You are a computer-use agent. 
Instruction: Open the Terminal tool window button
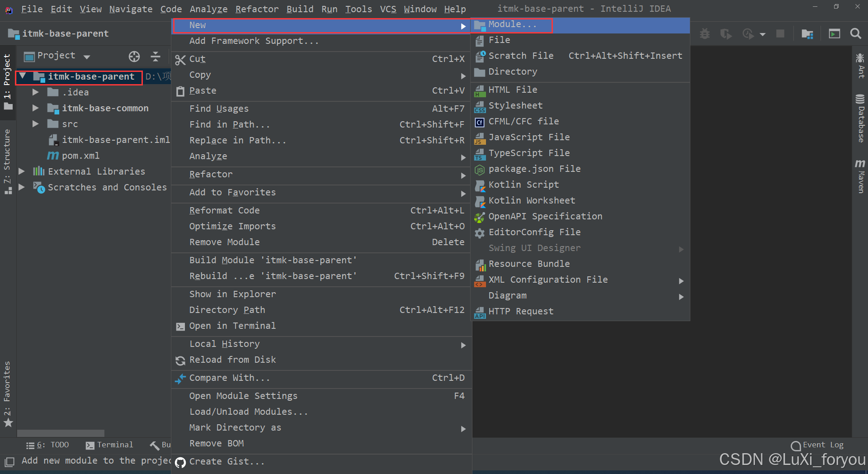click(109, 445)
